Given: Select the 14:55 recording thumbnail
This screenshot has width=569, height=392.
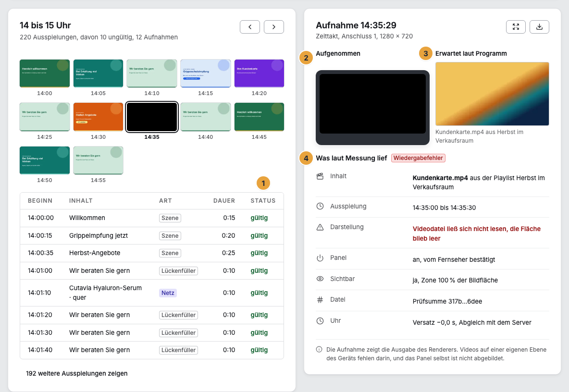Looking at the screenshot, I should click(99, 160).
